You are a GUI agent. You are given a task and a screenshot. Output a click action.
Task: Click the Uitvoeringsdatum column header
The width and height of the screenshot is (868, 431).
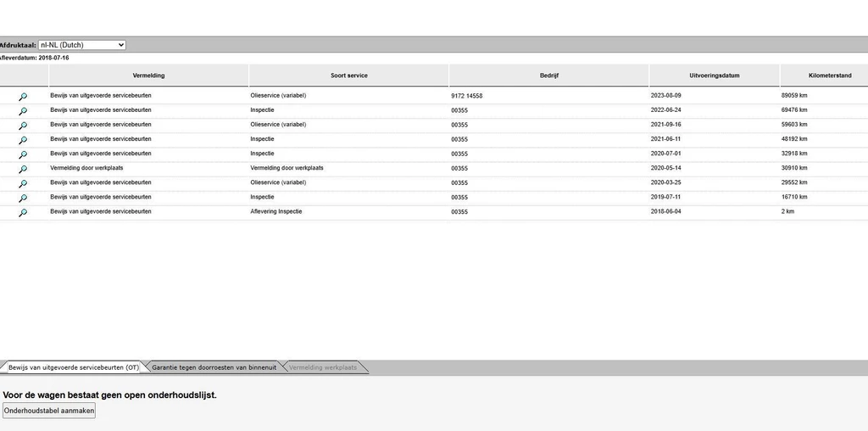click(x=714, y=76)
